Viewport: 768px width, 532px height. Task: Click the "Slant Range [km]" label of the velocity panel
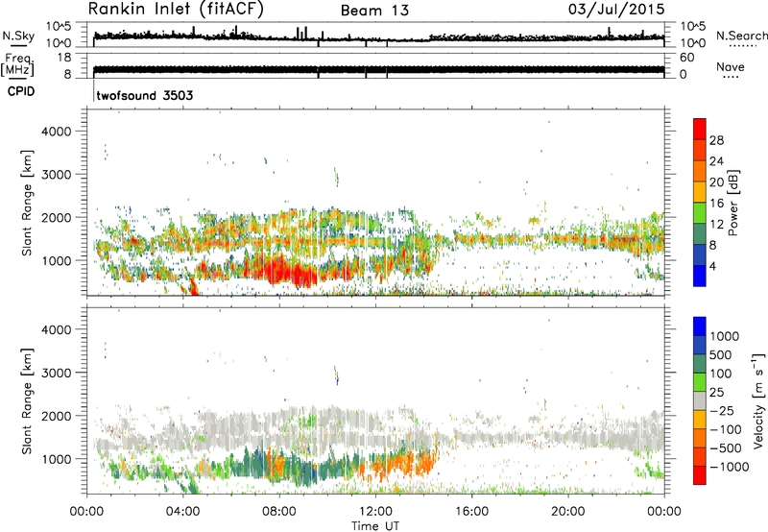point(27,401)
